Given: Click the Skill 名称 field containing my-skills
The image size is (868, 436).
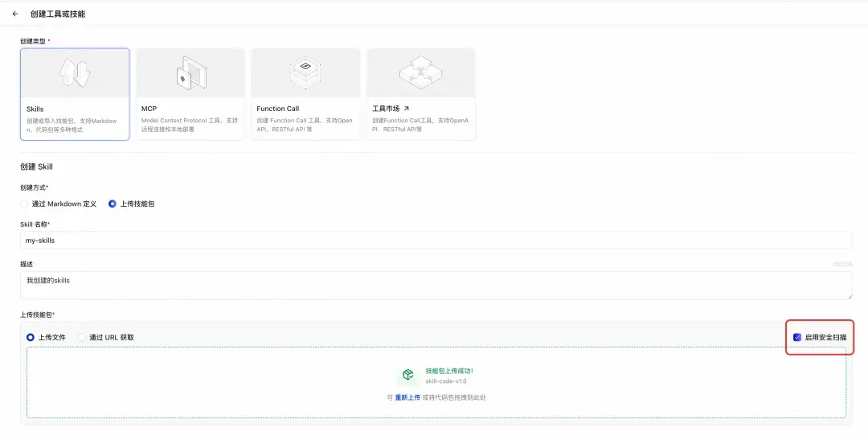Looking at the screenshot, I should 436,241.
